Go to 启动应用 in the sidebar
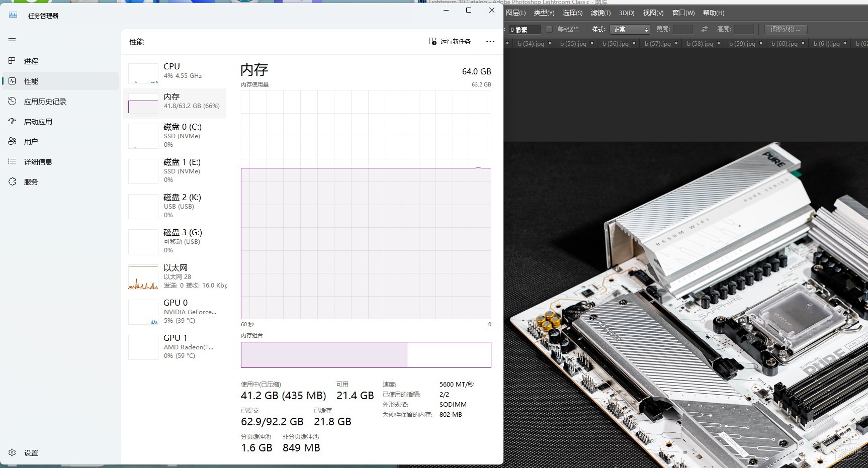 (x=60, y=122)
